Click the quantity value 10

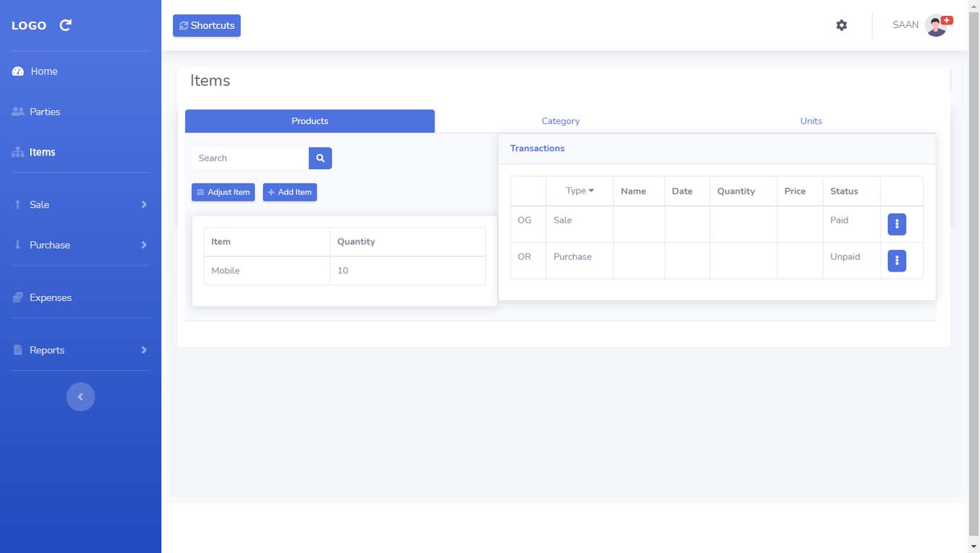point(343,271)
